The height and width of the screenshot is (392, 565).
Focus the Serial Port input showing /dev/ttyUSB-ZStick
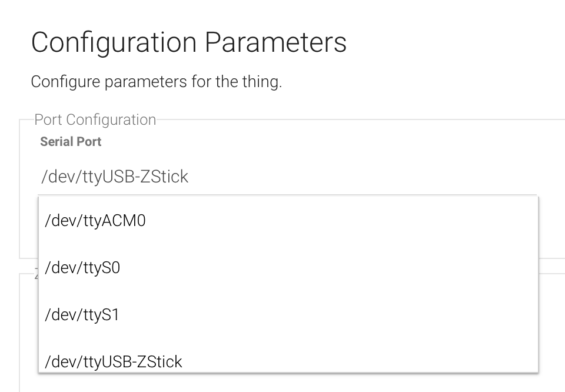coord(287,176)
